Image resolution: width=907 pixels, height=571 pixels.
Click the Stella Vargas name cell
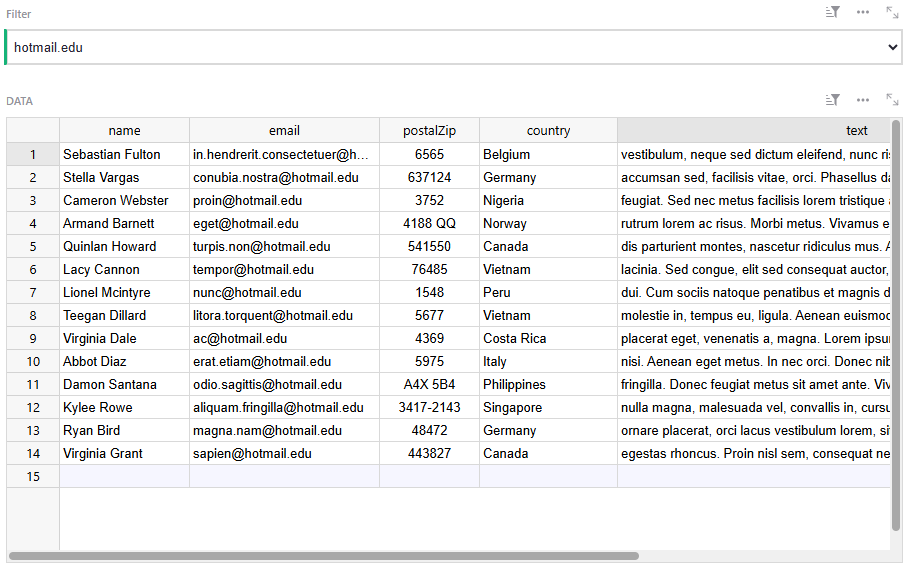[124, 178]
